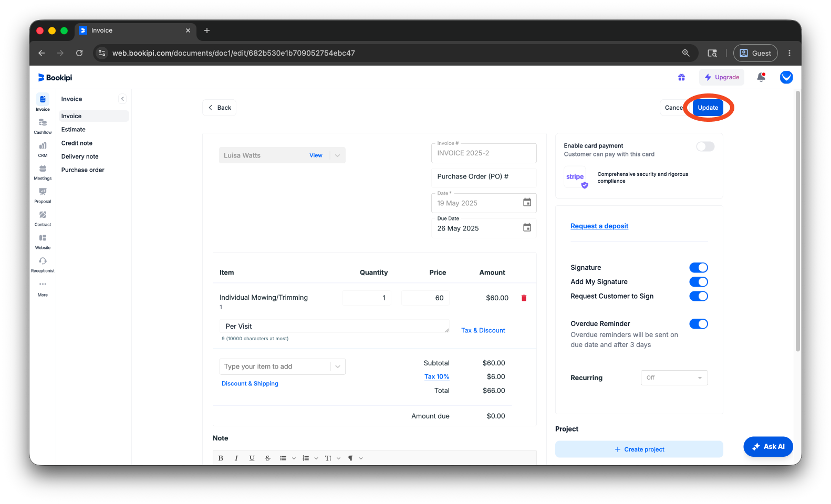The height and width of the screenshot is (504, 831).
Task: Select Invoice in the document menu
Action: [x=93, y=116]
